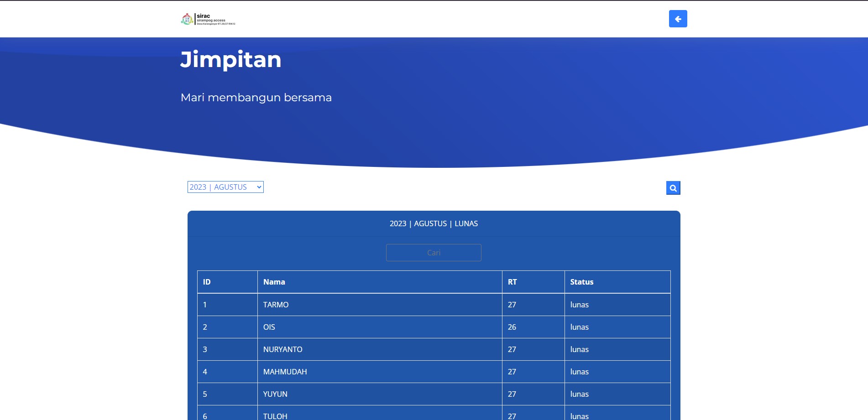This screenshot has width=868, height=420.
Task: Select the NURYANTO row name
Action: 283,349
